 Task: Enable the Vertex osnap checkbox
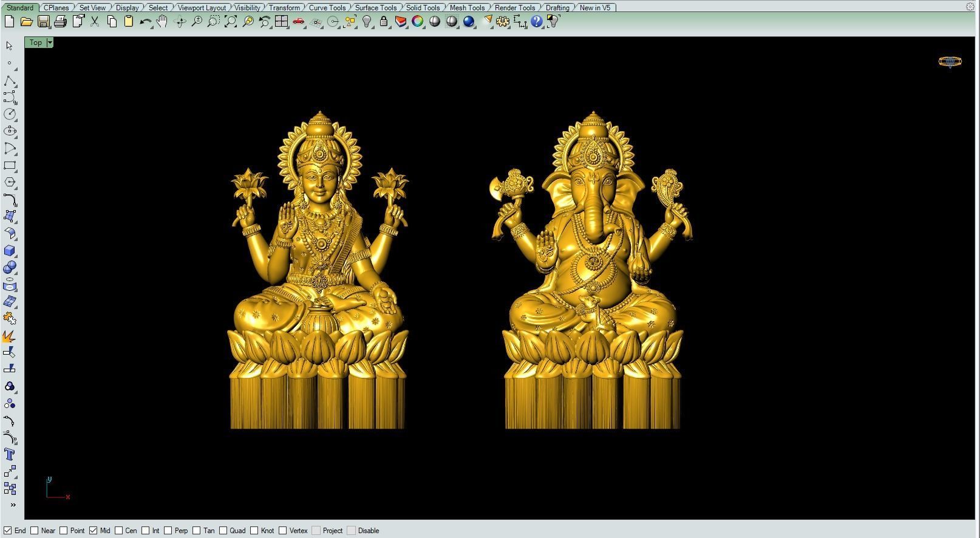(283, 531)
